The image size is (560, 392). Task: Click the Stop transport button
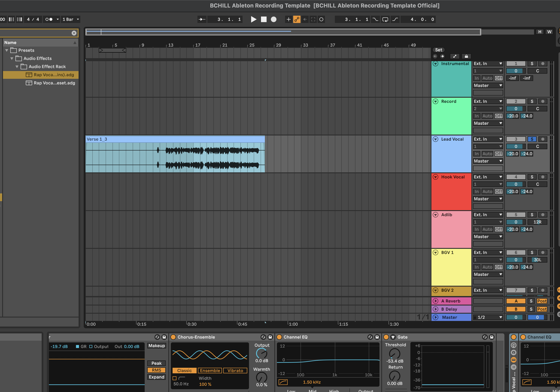pyautogui.click(x=264, y=19)
